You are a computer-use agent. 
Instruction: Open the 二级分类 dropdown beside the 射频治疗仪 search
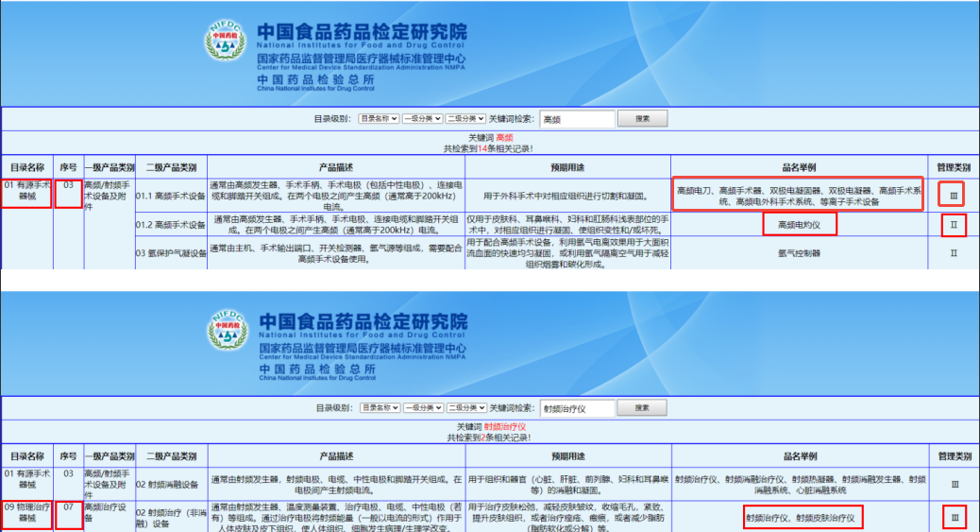465,408
